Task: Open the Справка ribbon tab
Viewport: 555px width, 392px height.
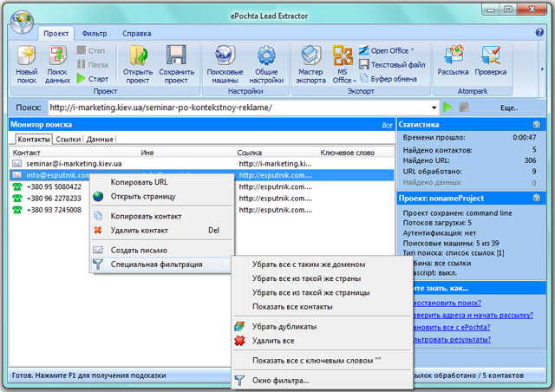Action: click(137, 34)
